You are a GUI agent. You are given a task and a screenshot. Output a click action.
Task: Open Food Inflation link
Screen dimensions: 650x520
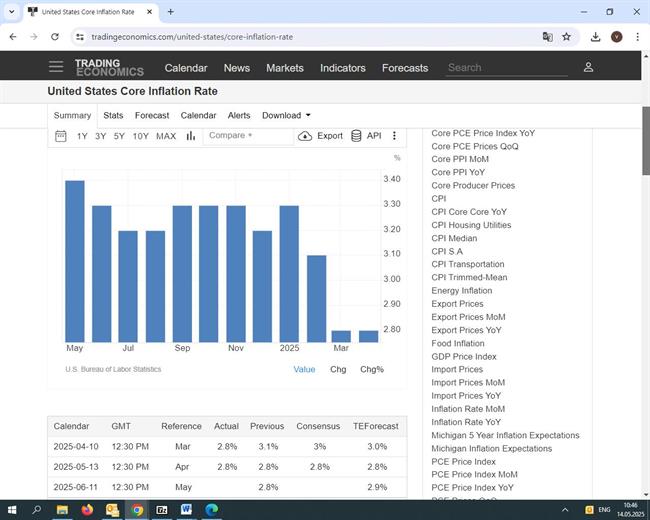pyautogui.click(x=458, y=343)
